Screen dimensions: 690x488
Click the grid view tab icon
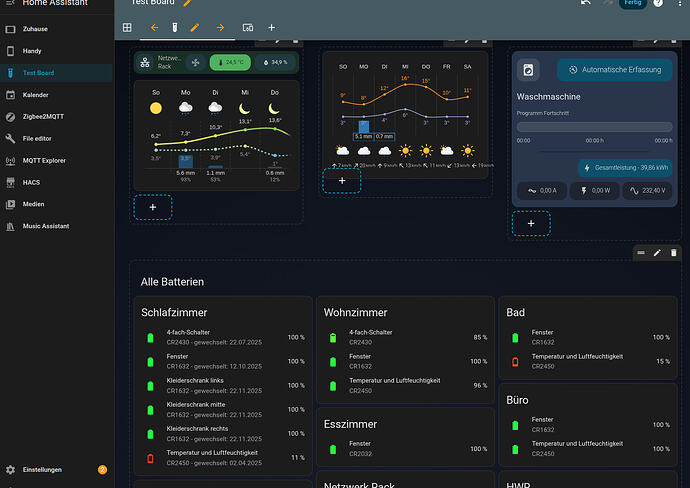tap(127, 27)
